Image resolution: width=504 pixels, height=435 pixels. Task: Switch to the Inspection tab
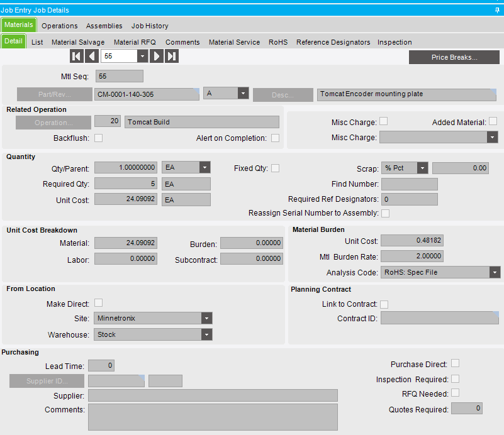pyautogui.click(x=395, y=42)
